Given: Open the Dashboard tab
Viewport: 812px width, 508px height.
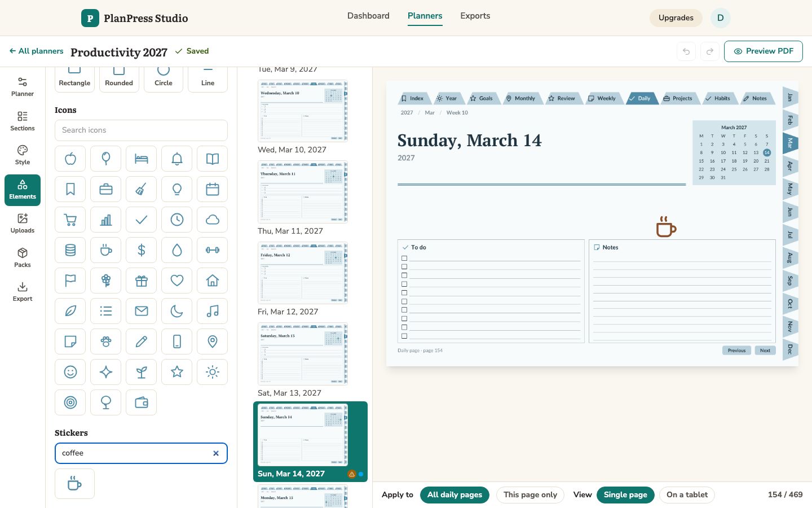Looking at the screenshot, I should (368, 16).
